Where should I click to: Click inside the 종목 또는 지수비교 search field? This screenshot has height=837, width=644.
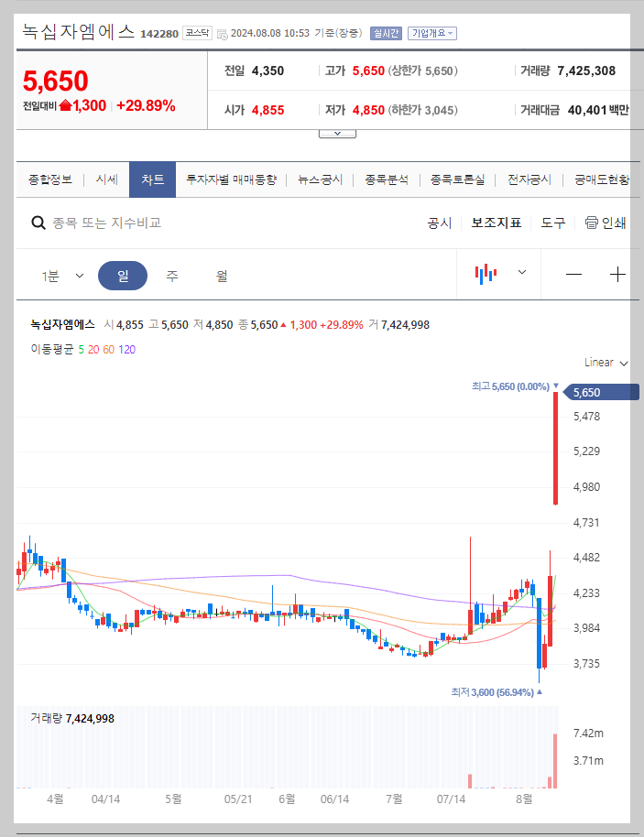(137, 222)
